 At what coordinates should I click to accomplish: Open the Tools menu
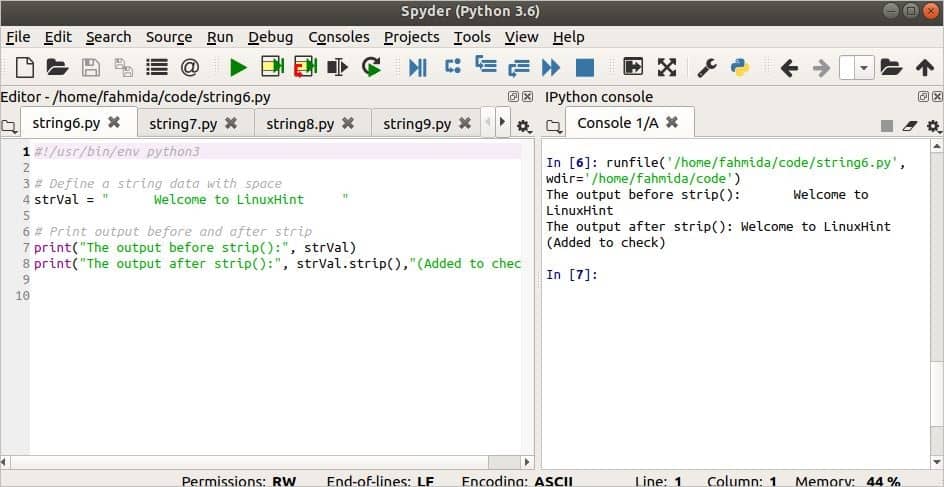click(472, 37)
